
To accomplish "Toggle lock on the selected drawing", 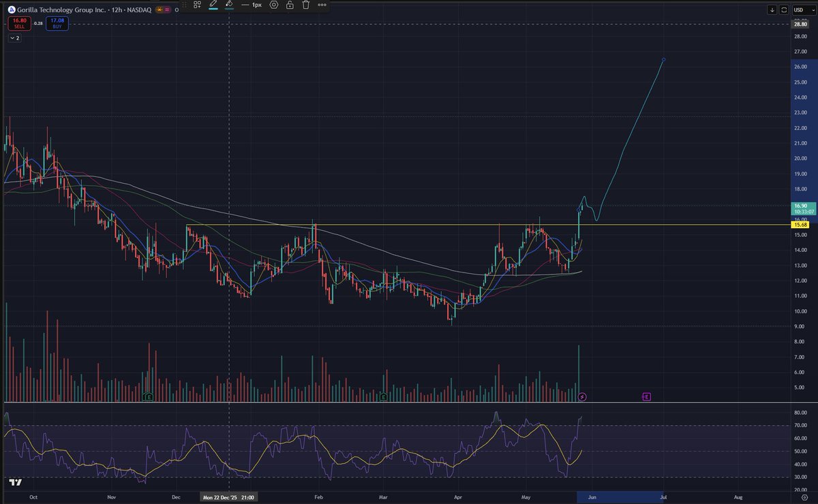I will [x=290, y=4].
